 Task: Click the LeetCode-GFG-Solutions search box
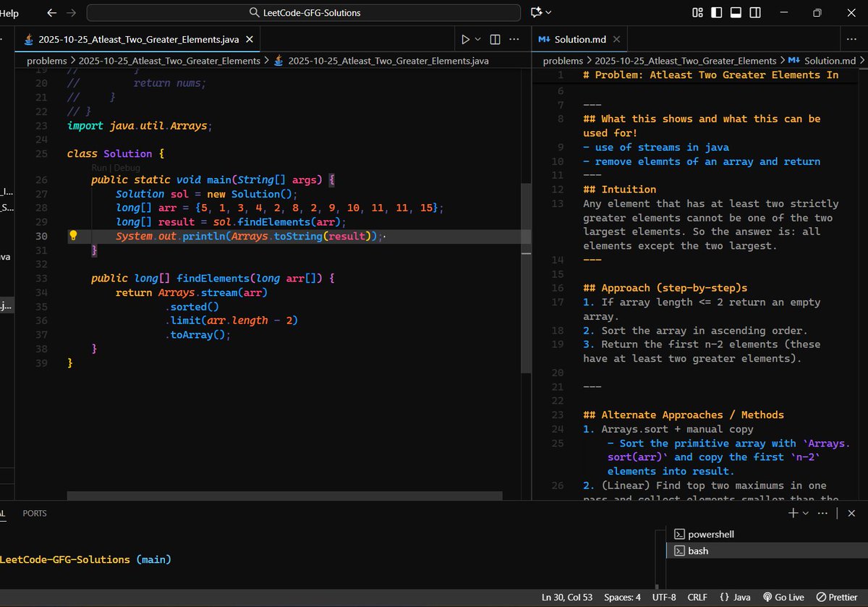[304, 12]
